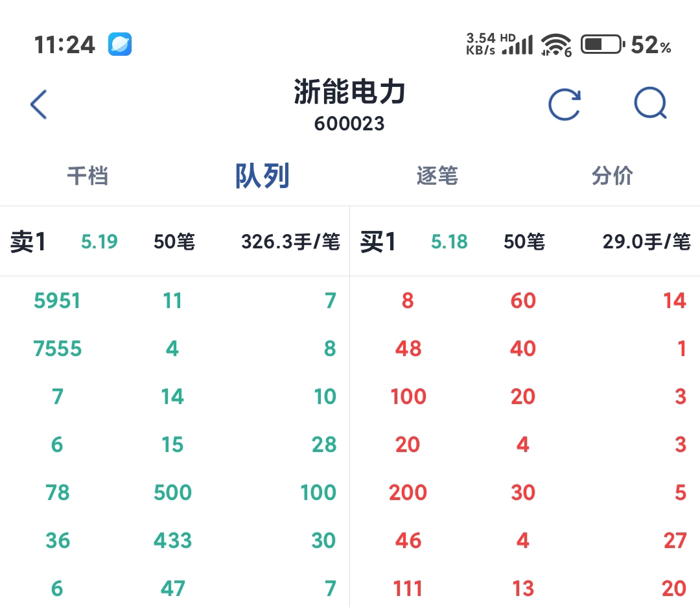Select sell order 78
This screenshot has height=607, width=700.
click(x=57, y=493)
